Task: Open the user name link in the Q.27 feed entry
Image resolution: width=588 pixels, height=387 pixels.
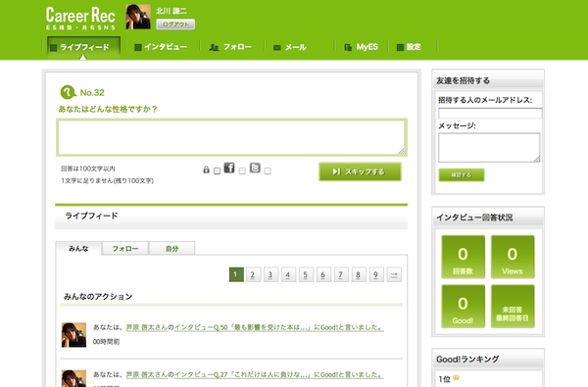Action: pos(147,374)
